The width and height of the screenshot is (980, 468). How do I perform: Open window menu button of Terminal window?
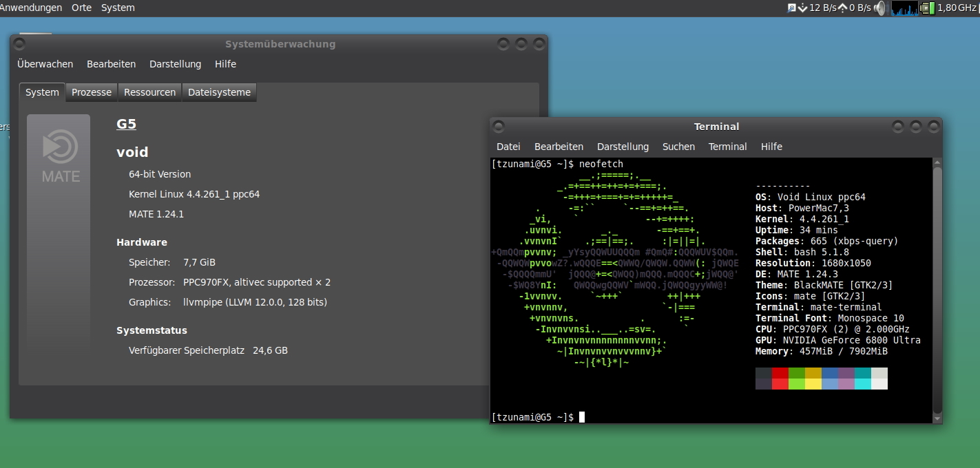pos(499,127)
